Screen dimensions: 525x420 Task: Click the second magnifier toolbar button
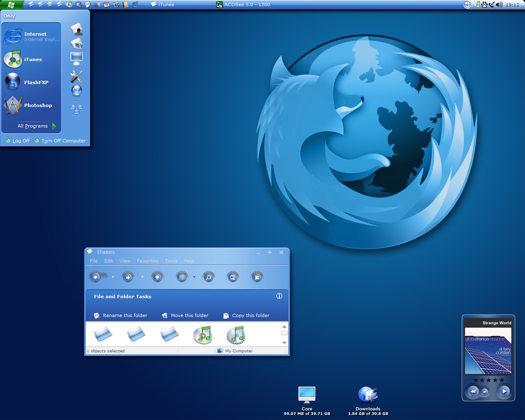pyautogui.click(x=233, y=277)
